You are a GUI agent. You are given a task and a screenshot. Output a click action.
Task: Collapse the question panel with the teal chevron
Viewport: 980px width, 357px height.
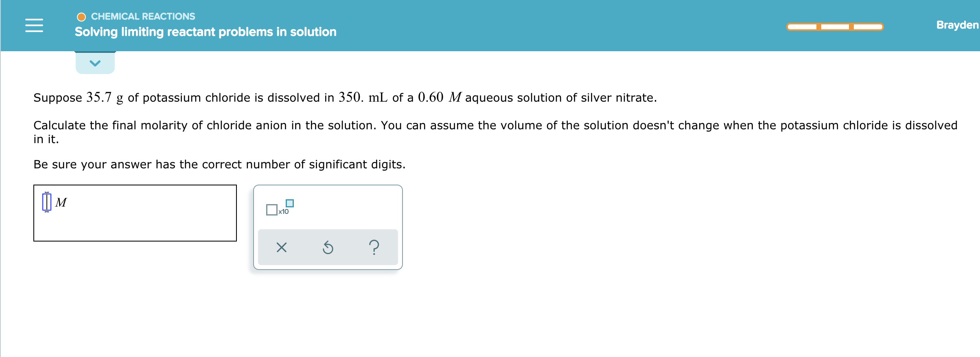[x=95, y=63]
